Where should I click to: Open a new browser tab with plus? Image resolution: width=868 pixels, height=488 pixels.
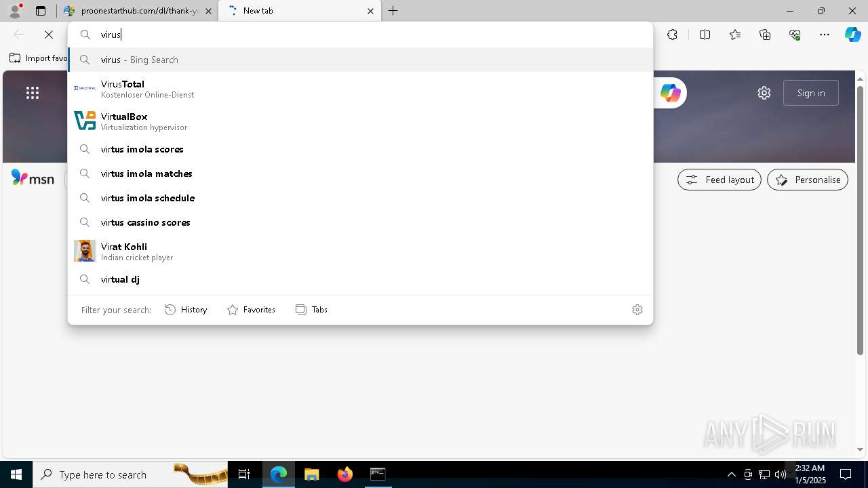[393, 11]
